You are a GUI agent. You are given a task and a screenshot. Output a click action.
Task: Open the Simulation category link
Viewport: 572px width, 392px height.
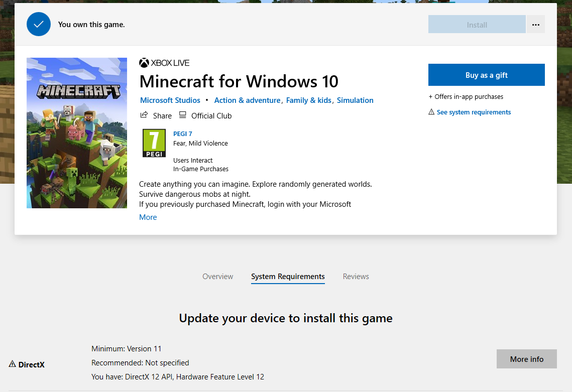click(355, 100)
